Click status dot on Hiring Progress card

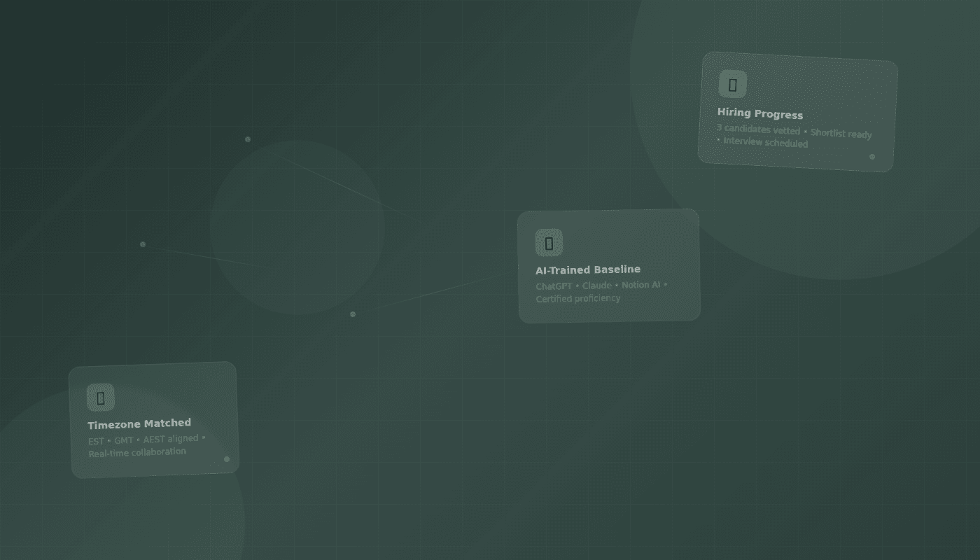[872, 157]
